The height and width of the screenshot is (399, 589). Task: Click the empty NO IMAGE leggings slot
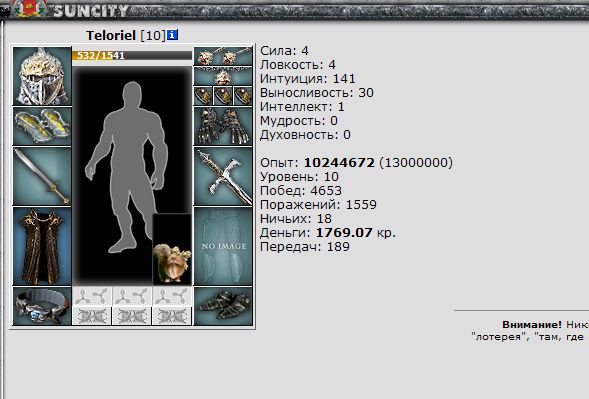pyautogui.click(x=223, y=246)
